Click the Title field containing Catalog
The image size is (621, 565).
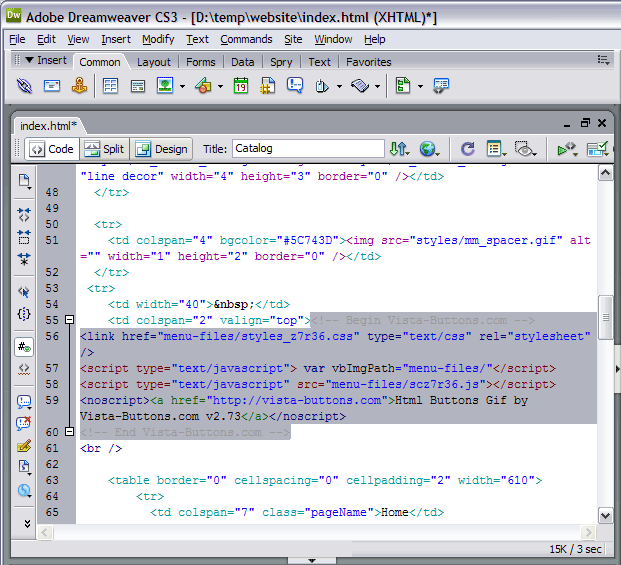308,148
